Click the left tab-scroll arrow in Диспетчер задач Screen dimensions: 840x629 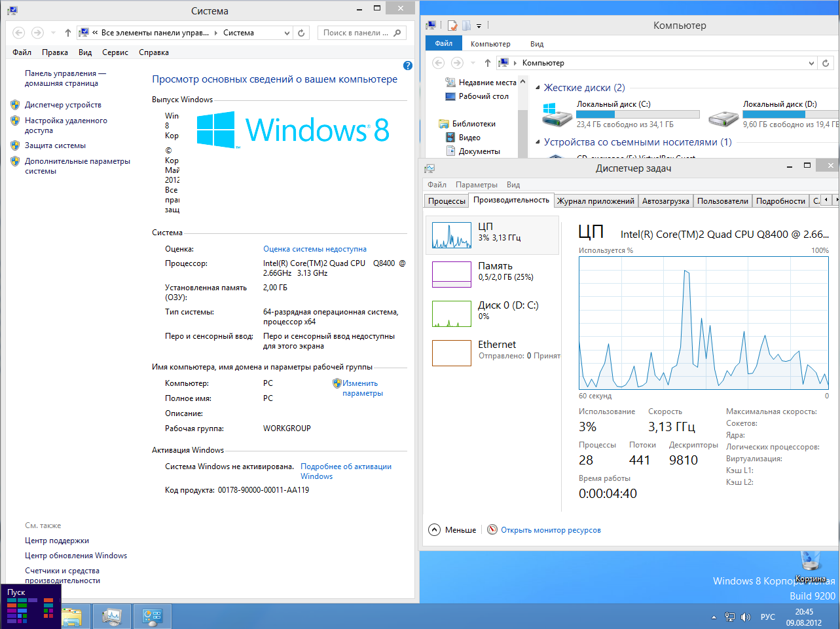(826, 200)
